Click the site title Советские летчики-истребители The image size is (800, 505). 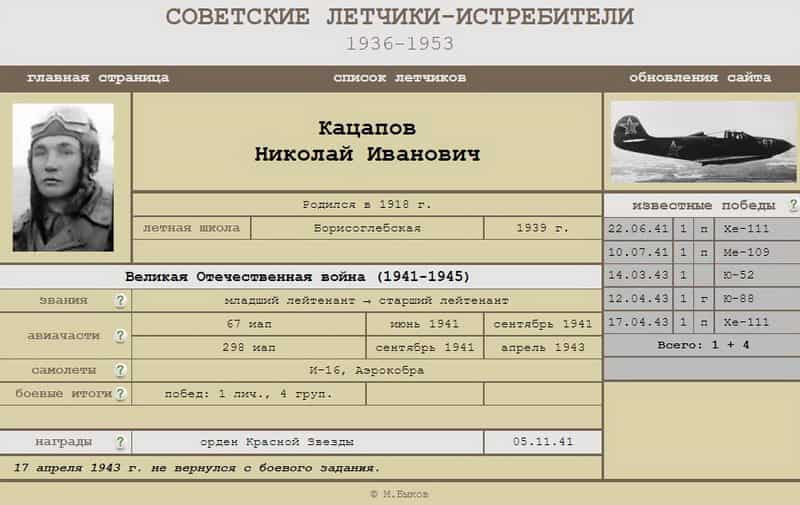click(400, 17)
